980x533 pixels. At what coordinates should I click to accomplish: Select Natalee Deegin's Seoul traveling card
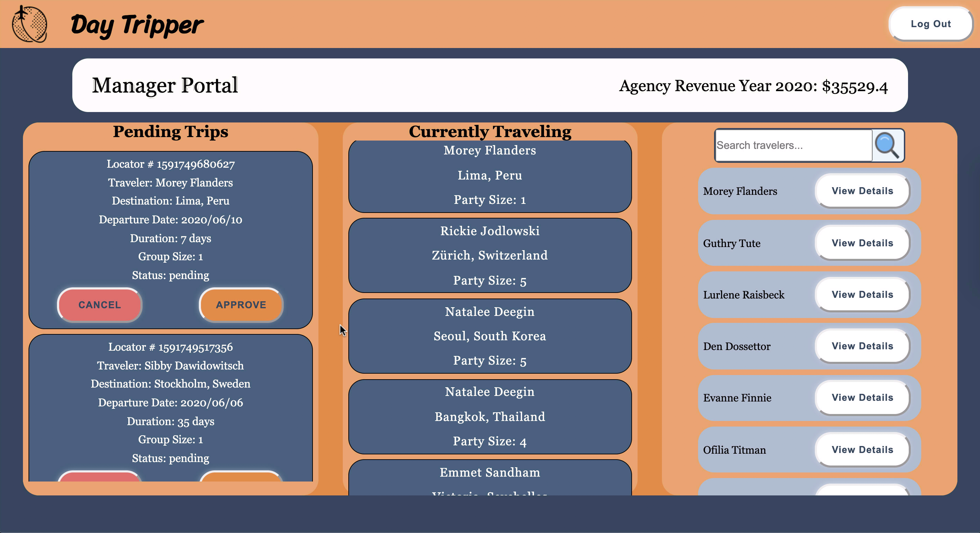(x=489, y=336)
